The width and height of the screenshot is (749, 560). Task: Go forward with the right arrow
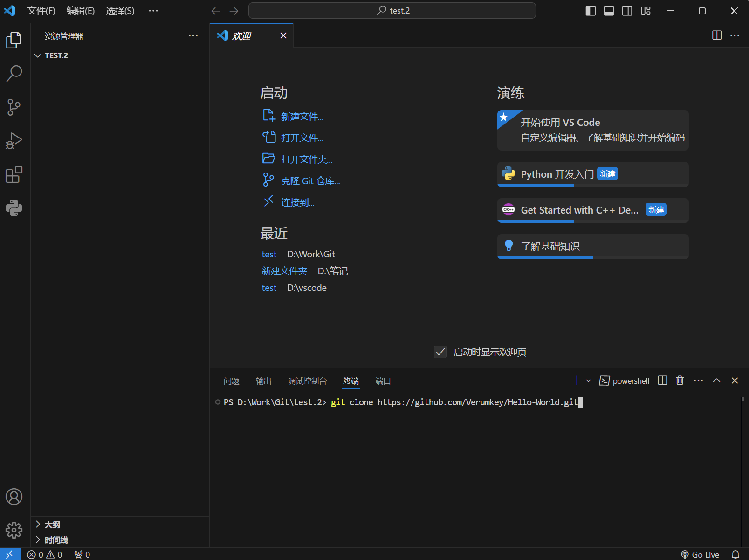[234, 11]
